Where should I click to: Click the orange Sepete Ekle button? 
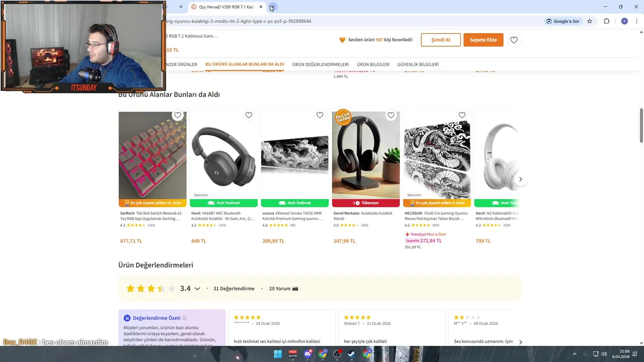coord(483,40)
